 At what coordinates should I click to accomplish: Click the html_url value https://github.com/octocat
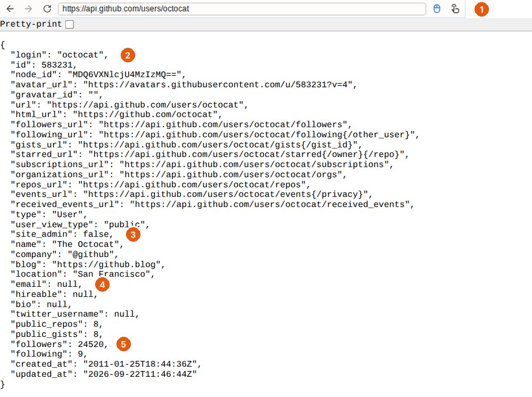[145, 115]
